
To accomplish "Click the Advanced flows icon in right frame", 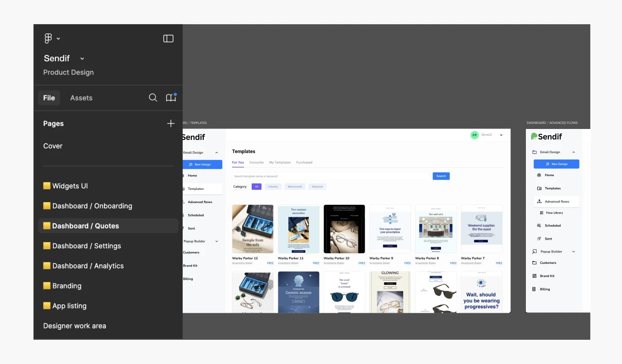I will point(539,202).
